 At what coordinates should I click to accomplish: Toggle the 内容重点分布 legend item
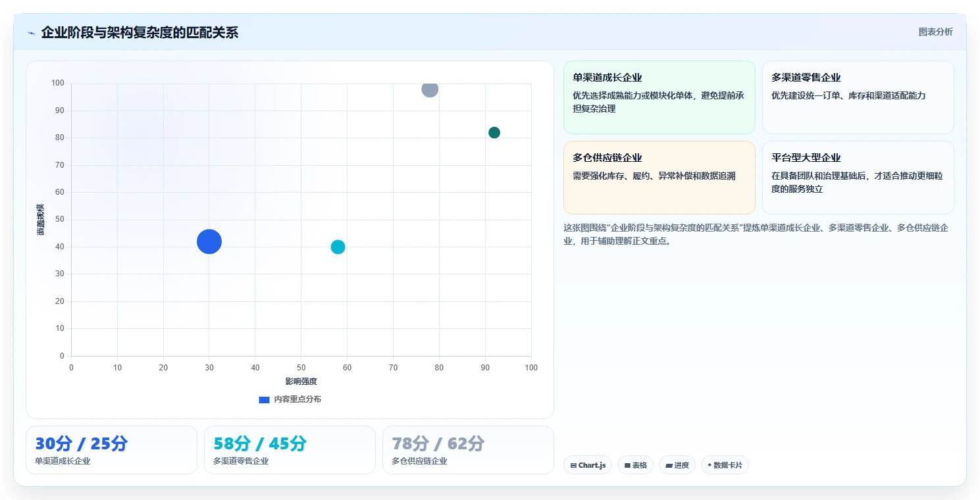(x=290, y=399)
